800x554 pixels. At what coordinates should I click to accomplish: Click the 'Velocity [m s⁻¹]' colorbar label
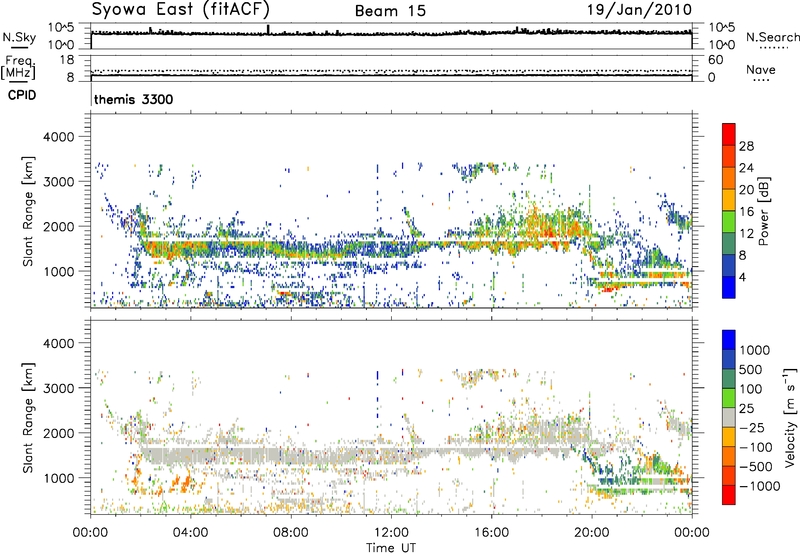790,417
